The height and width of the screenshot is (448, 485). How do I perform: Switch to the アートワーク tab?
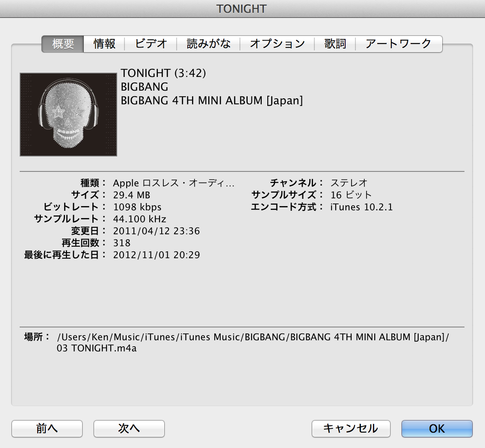pyautogui.click(x=398, y=44)
